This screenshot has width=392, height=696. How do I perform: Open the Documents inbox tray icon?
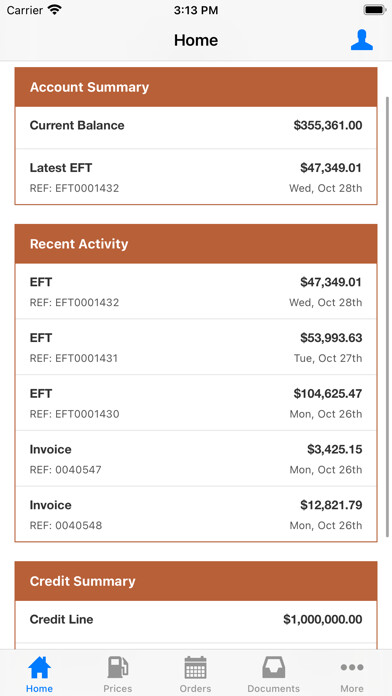(273, 668)
